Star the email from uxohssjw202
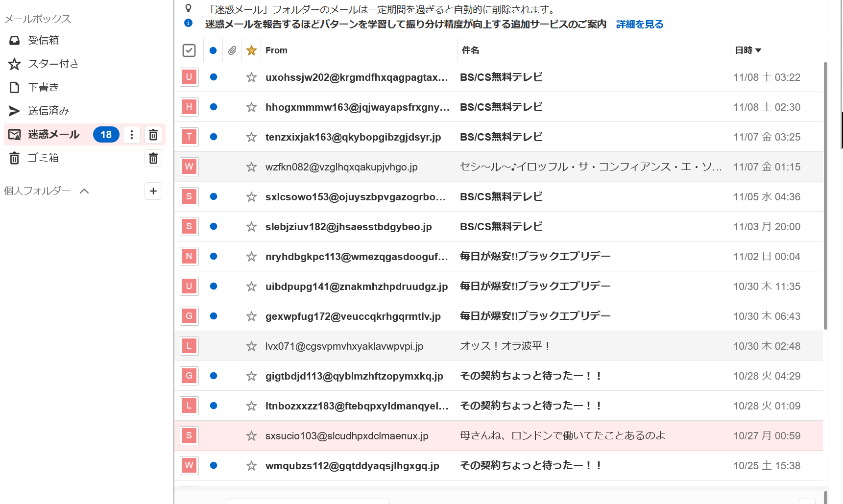Viewport: 843px width, 504px height. (251, 77)
